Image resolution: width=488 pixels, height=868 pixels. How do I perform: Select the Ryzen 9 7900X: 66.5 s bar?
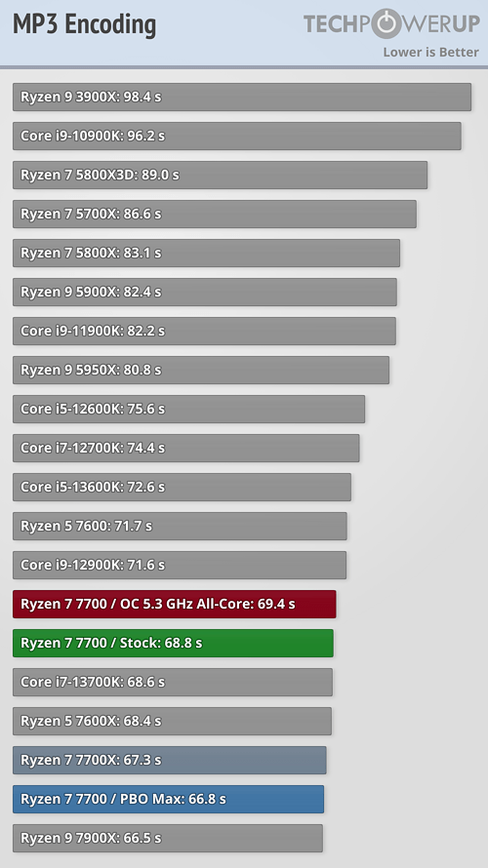point(168,838)
